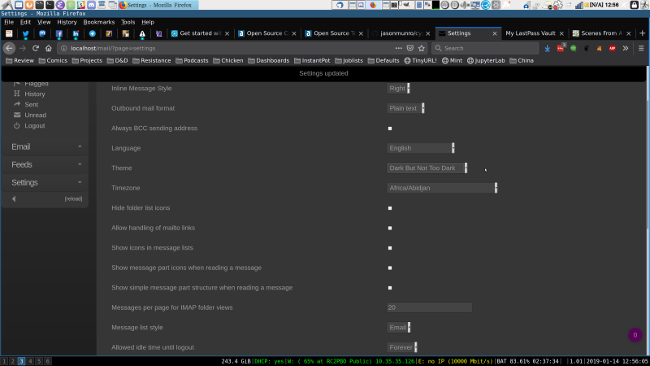Screen dimensions: 650x366
Task: Reload the page with toolbar refresh icon
Action: (36, 48)
